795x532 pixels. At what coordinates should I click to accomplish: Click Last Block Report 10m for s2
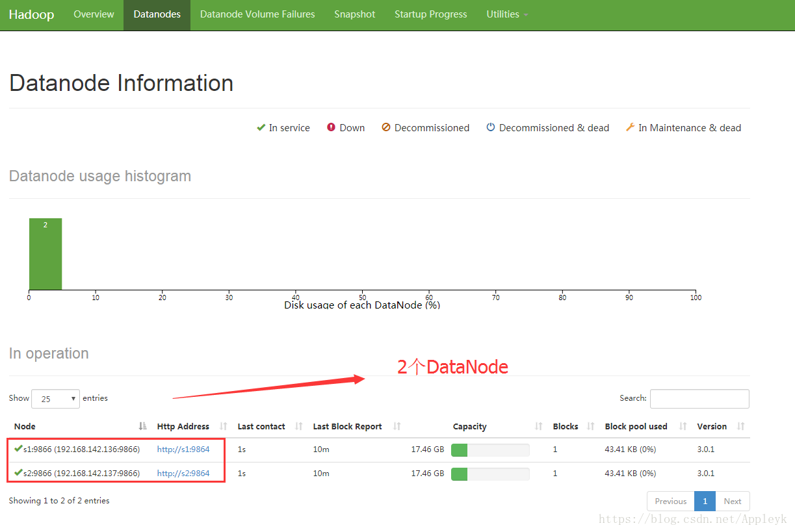tap(320, 474)
